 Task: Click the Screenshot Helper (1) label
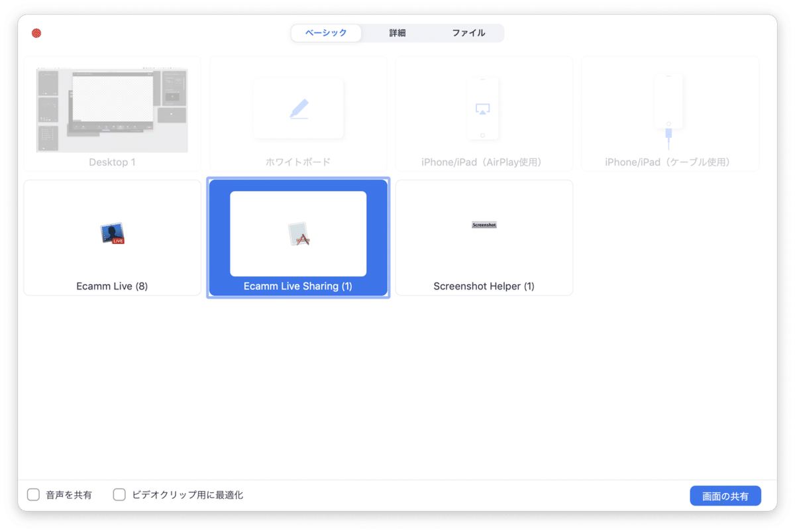pos(484,286)
